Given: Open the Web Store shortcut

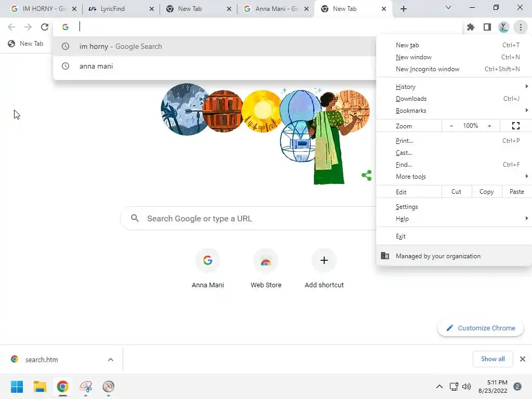Looking at the screenshot, I should [266, 269].
